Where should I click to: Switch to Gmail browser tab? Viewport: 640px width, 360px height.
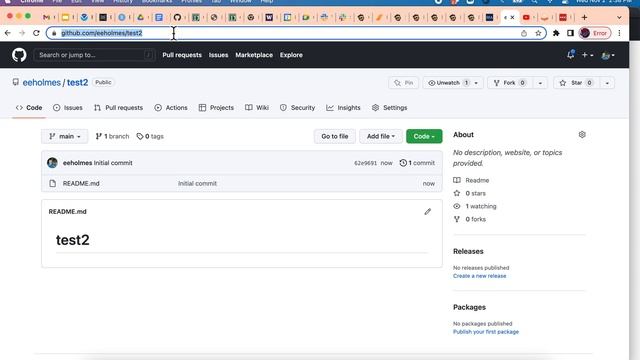(x=47, y=17)
